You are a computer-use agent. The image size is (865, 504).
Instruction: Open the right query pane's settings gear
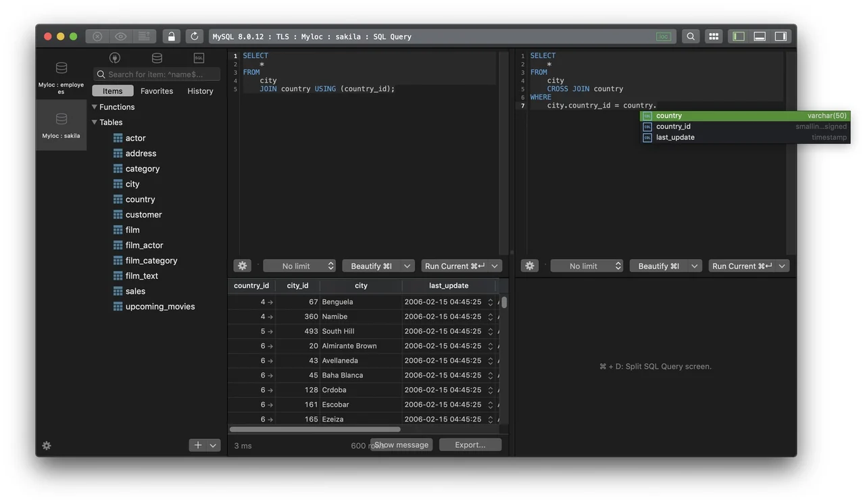[530, 266]
